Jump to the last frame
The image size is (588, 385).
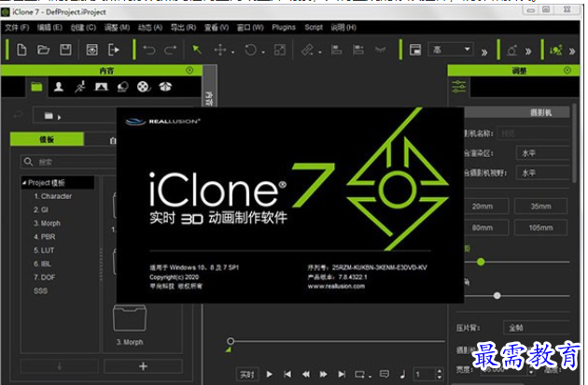342,374
